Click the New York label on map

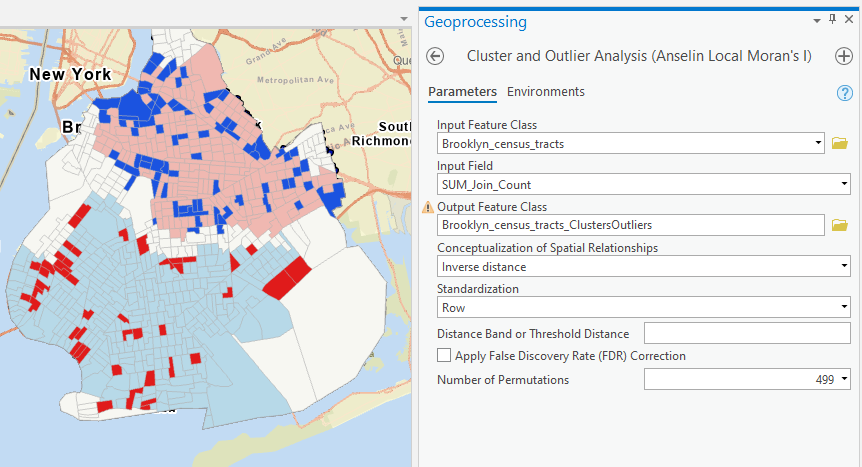coord(70,74)
